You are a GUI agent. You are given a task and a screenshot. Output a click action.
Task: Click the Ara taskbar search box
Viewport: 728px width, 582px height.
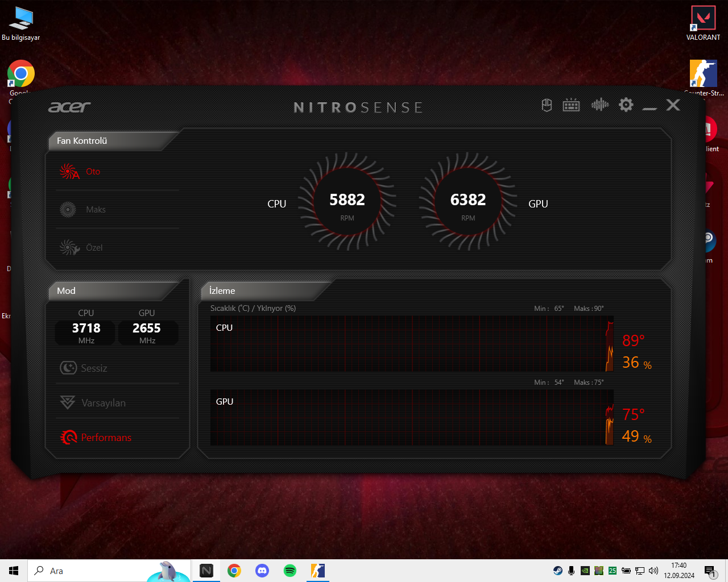(x=109, y=571)
